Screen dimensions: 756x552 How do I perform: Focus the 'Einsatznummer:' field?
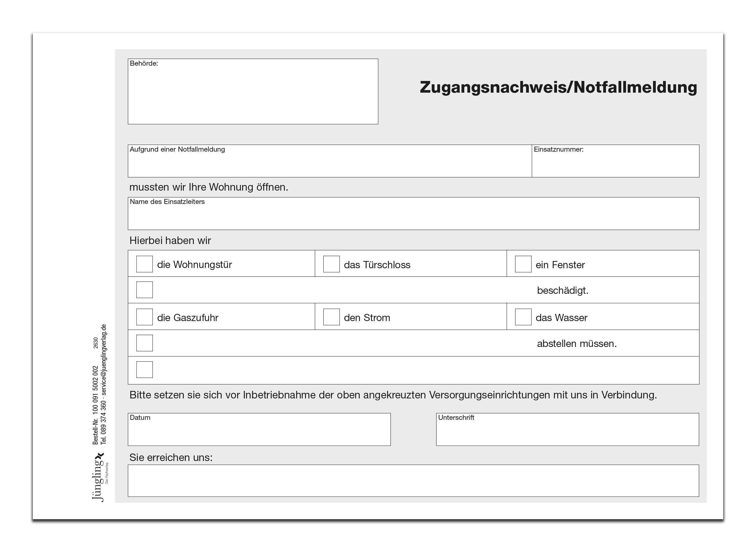tap(615, 161)
